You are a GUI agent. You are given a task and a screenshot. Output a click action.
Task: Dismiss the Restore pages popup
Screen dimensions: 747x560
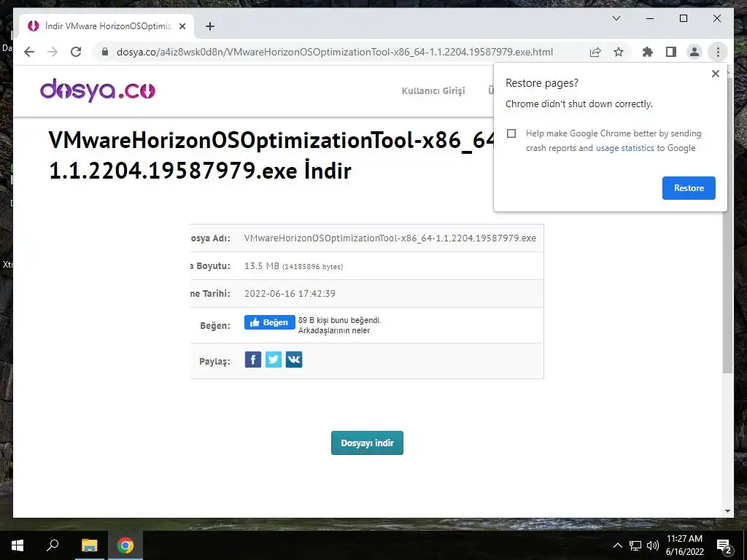(715, 74)
